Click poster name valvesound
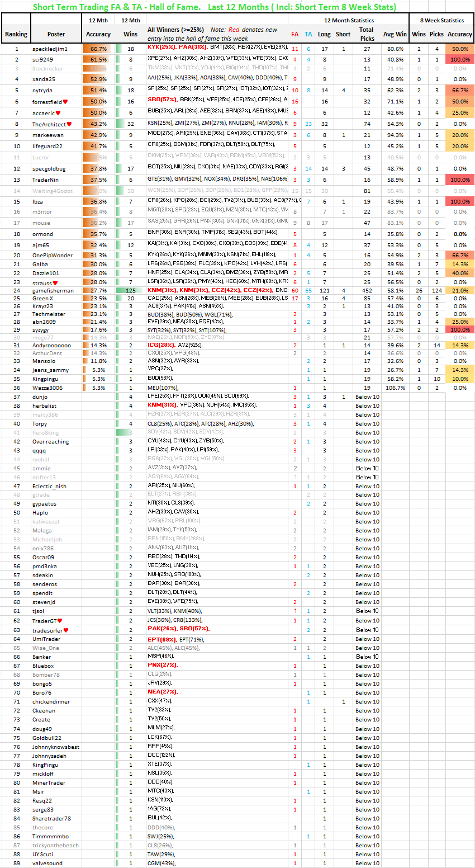 coord(47,864)
